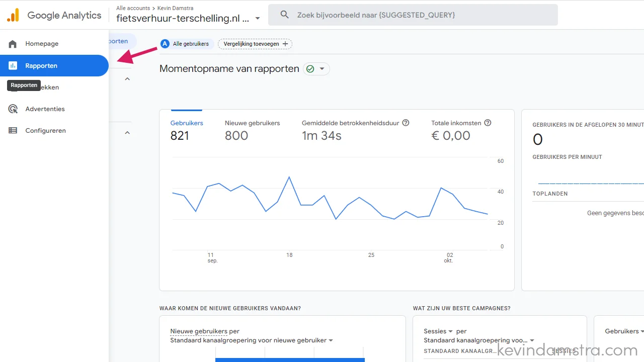The image size is (644, 362).
Task: Open the fietsverhuur-terschelling.nl property selector dropdown
Action: tap(189, 19)
